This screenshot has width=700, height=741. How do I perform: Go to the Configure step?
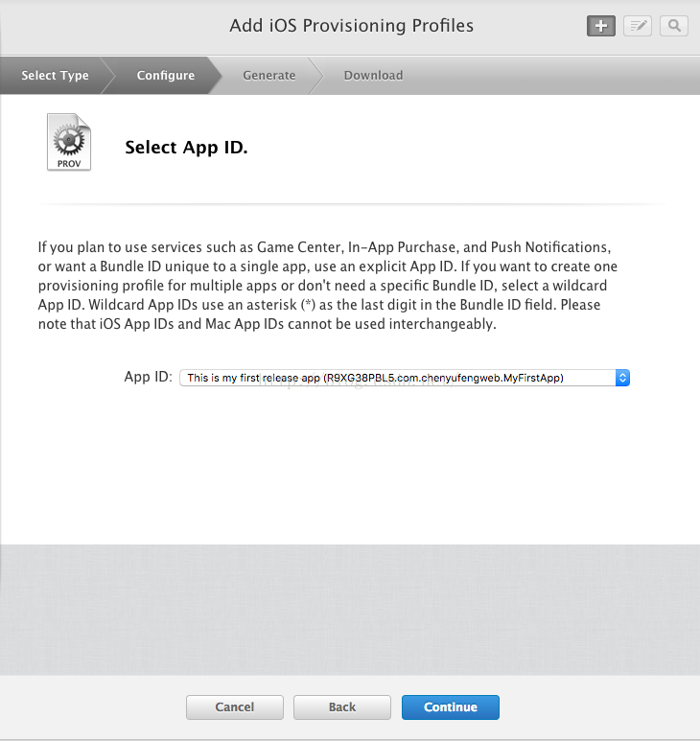click(166, 75)
